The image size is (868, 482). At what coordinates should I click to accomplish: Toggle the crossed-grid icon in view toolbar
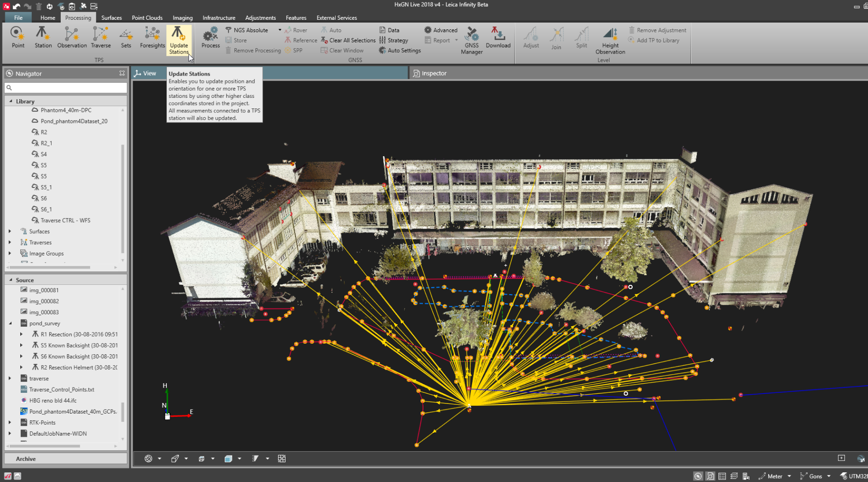(x=282, y=458)
